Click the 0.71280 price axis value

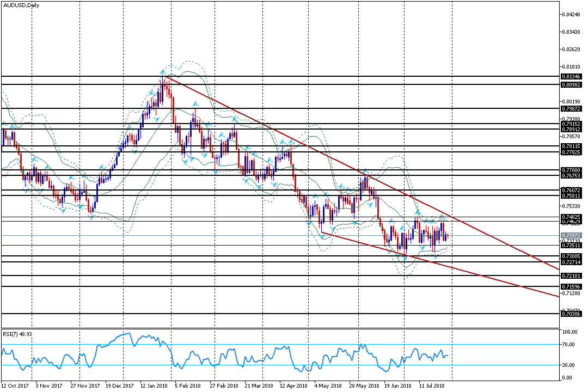coord(571,293)
